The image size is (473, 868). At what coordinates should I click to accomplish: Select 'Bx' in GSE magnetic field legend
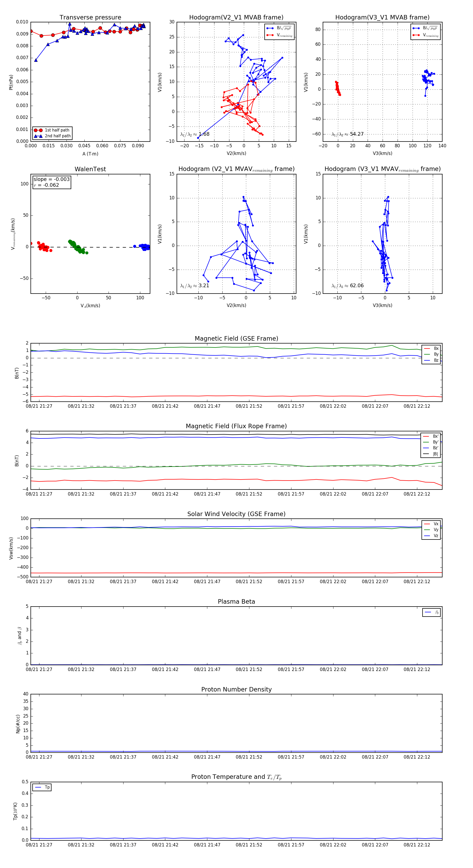[431, 349]
